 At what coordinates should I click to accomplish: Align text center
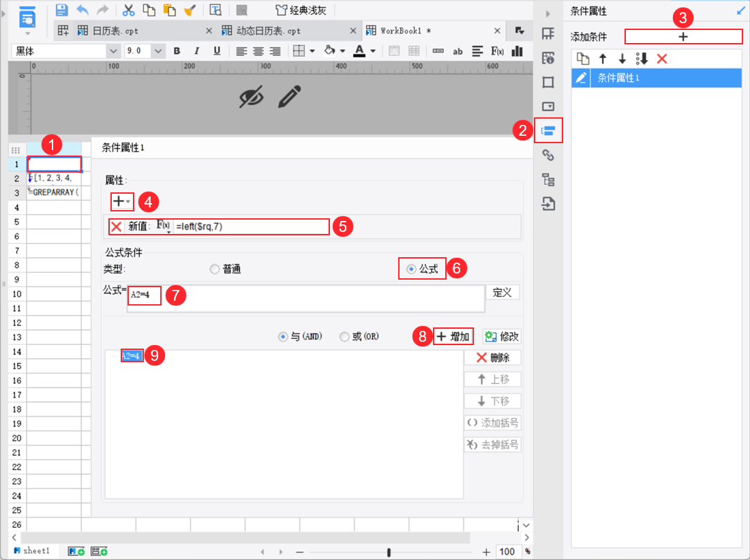258,51
